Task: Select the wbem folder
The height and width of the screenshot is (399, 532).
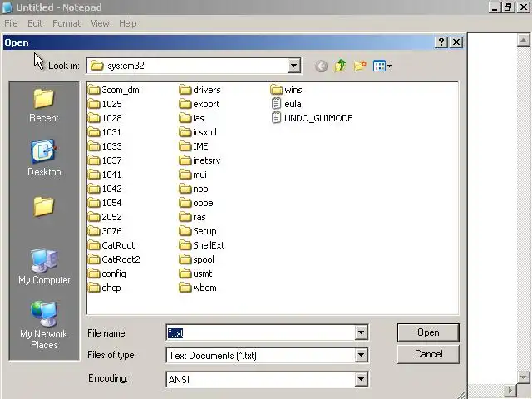Action: pos(198,288)
